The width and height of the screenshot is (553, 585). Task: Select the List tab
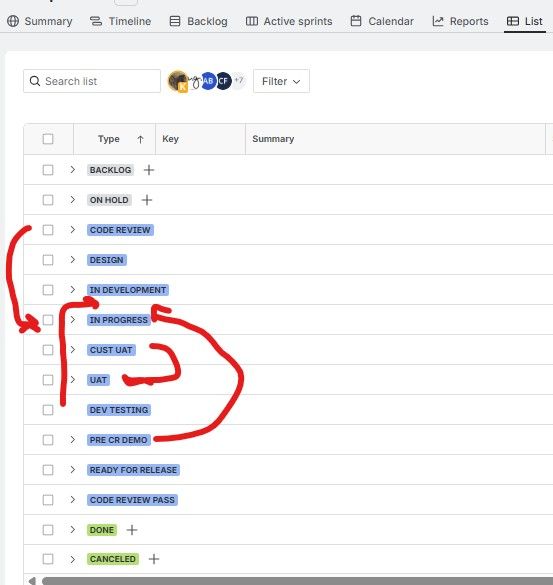(525, 21)
